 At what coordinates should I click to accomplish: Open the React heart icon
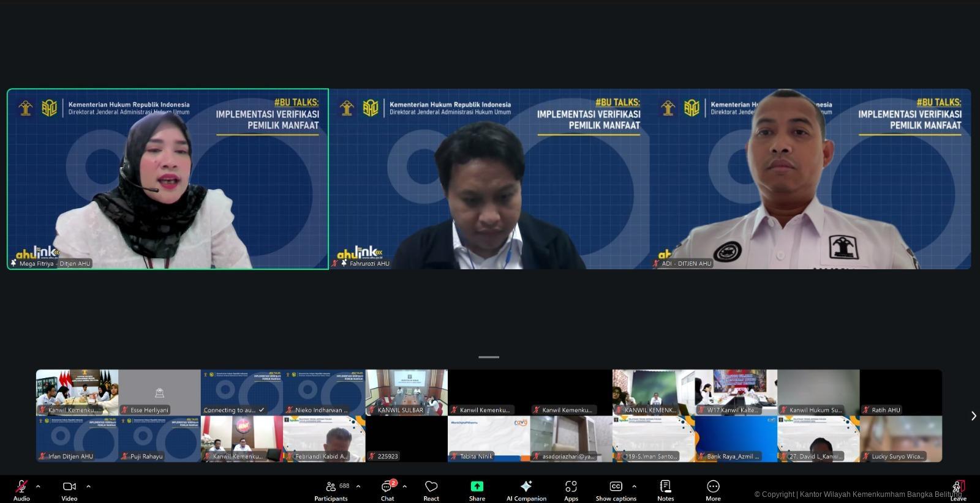pos(431,487)
